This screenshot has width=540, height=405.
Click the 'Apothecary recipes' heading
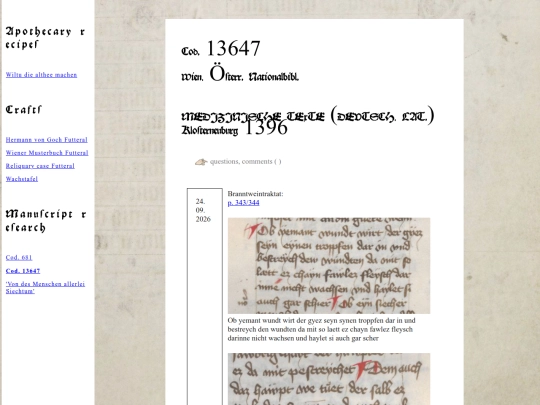coord(45,38)
